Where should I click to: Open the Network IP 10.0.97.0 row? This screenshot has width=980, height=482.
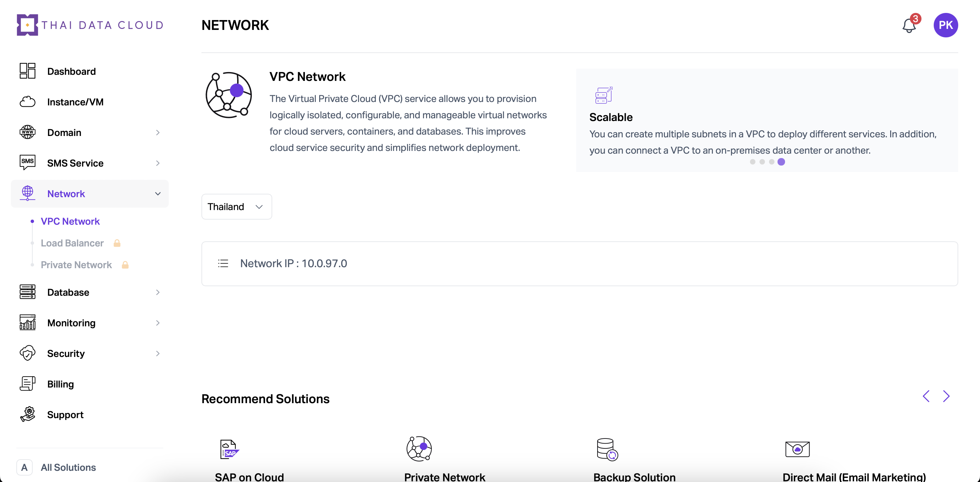coord(579,263)
